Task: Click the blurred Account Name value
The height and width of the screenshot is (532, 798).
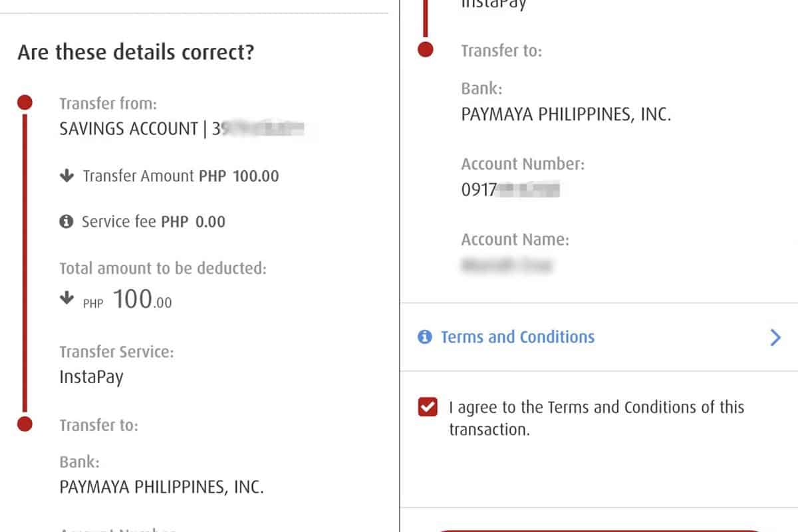Action: point(506,265)
